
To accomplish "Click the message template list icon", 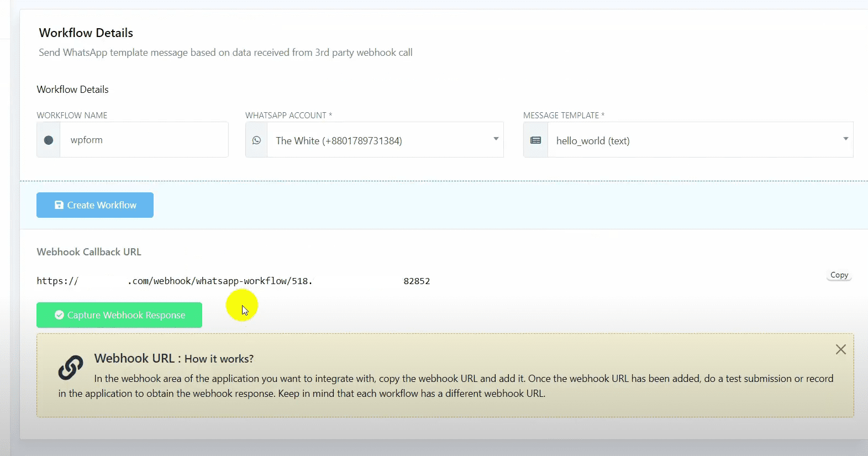I will 535,140.
